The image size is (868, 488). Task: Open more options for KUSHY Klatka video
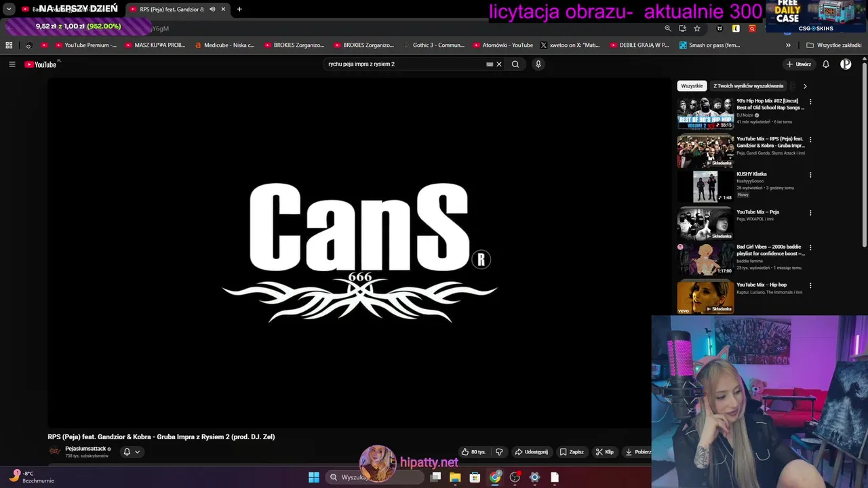[x=810, y=175]
